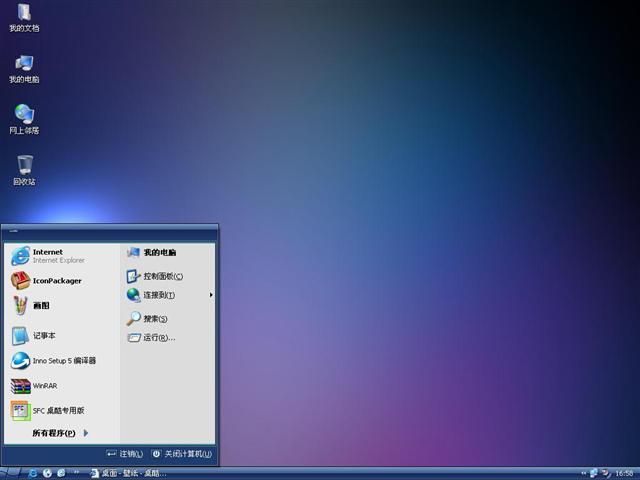640x480 pixels.
Task: Select the 网上邻居 desktop icon
Action: (24, 119)
